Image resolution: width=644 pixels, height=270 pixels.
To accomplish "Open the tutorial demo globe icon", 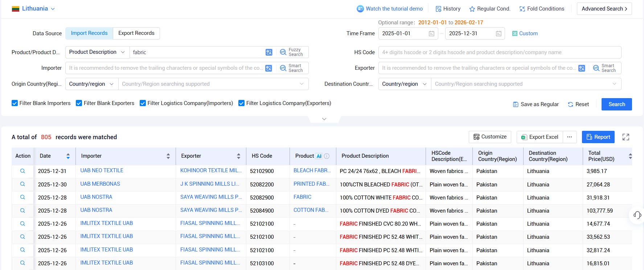I will click(360, 9).
